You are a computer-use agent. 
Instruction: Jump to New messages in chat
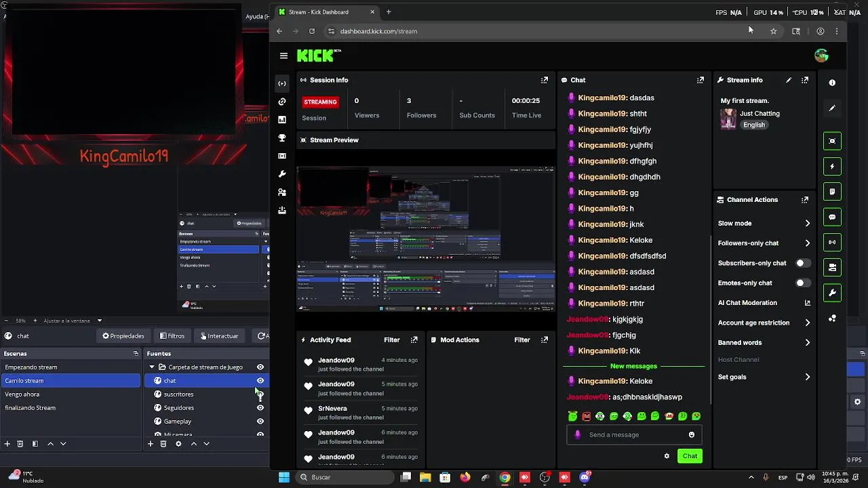point(633,367)
